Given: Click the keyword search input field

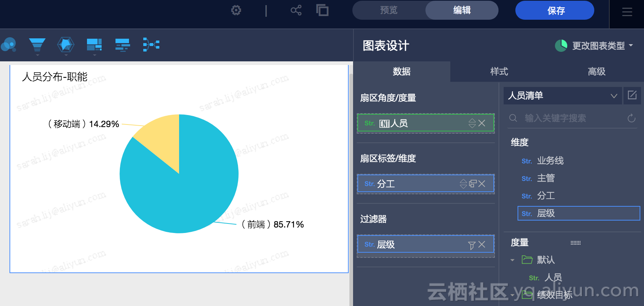Looking at the screenshot, I should pyautogui.click(x=573, y=118).
